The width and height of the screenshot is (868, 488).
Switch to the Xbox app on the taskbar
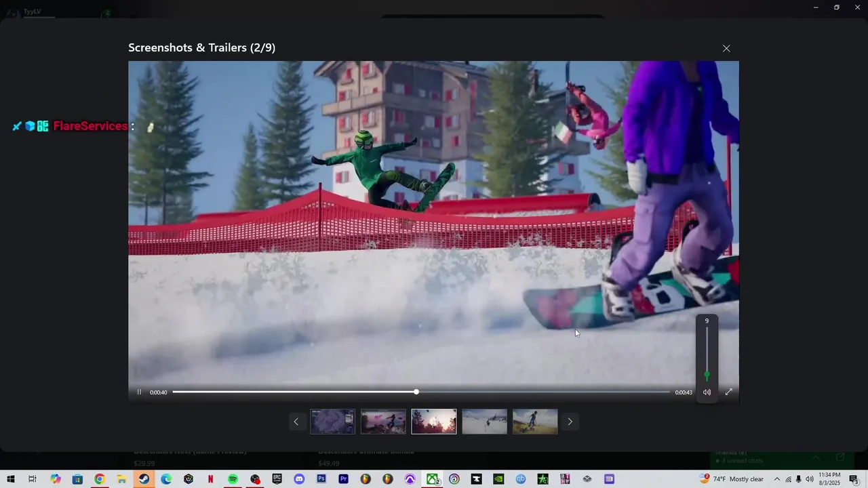[x=432, y=479]
